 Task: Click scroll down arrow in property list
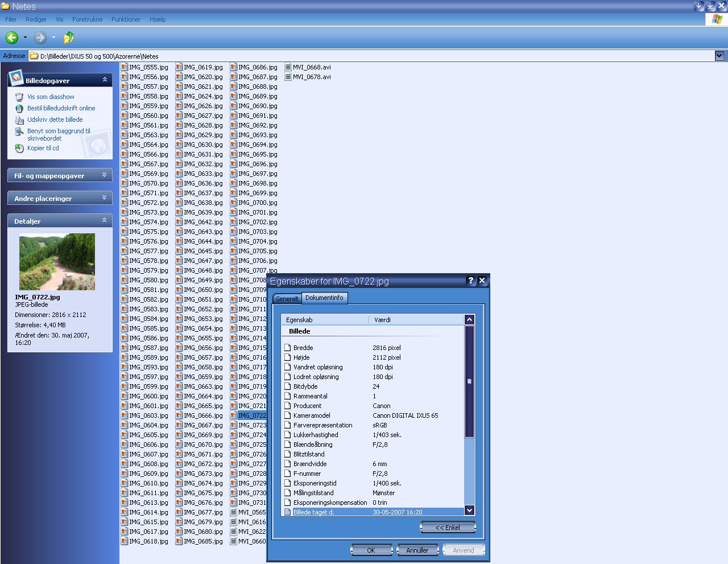click(x=470, y=511)
